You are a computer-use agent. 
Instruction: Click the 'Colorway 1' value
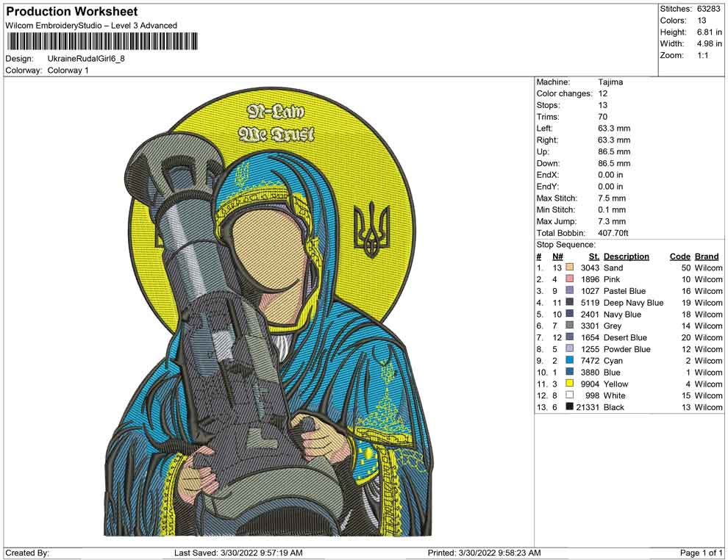click(x=68, y=71)
